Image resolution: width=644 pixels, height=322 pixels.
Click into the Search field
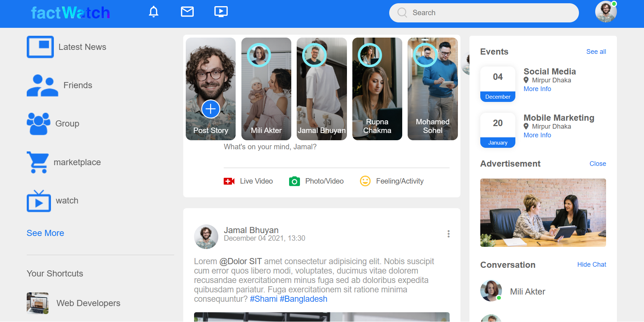(x=484, y=13)
